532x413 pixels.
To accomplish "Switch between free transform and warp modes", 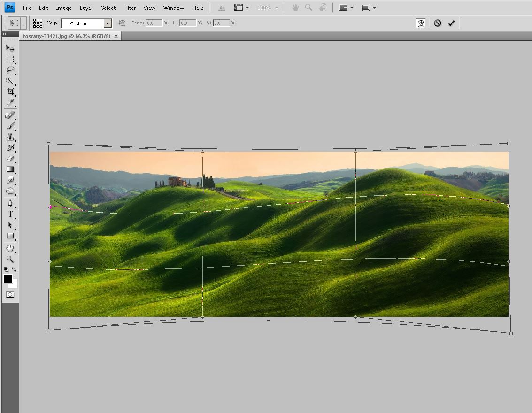I will click(421, 23).
